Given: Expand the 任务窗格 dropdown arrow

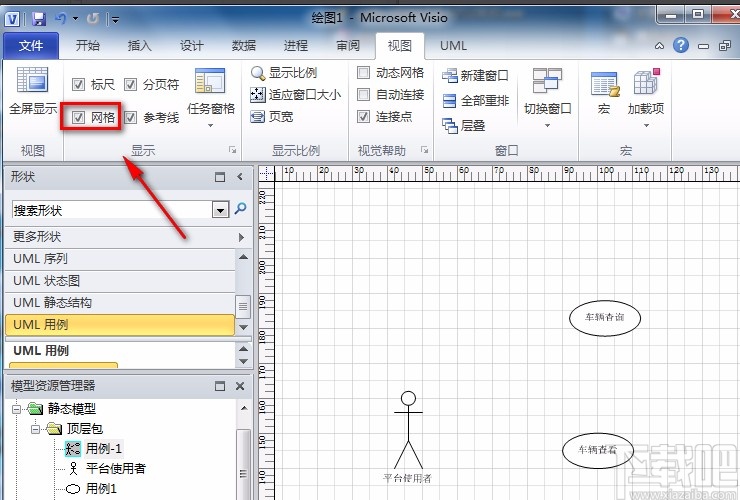Looking at the screenshot, I should tap(210, 126).
